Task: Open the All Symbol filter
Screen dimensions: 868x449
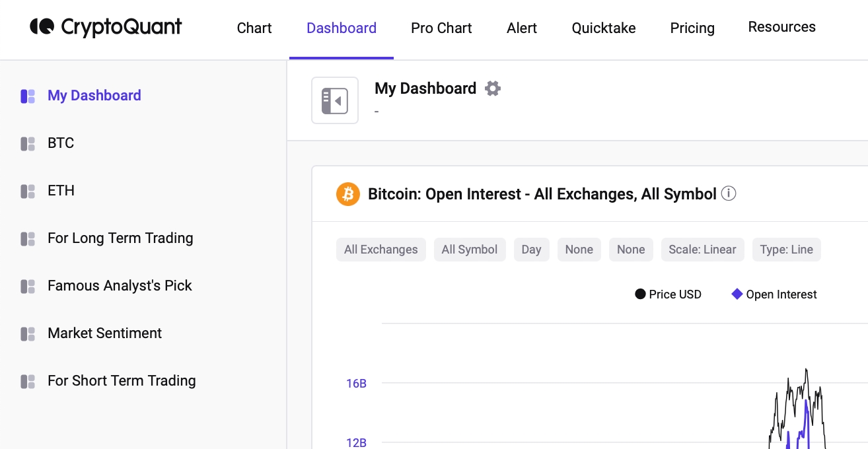Action: (469, 250)
